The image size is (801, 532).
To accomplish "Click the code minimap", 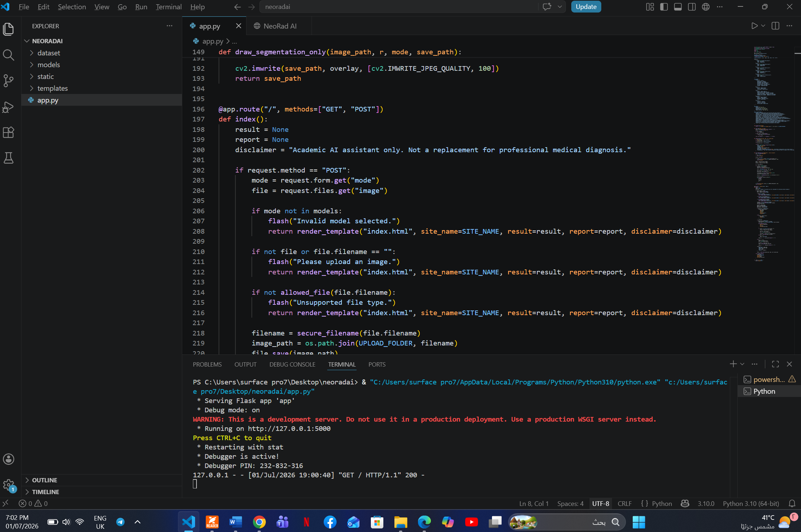I will (773, 154).
